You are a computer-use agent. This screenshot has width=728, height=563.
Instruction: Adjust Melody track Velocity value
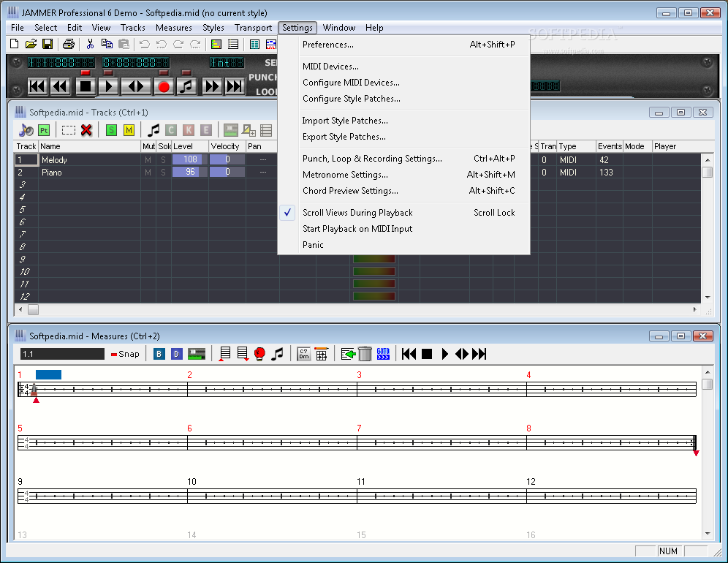[227, 159]
